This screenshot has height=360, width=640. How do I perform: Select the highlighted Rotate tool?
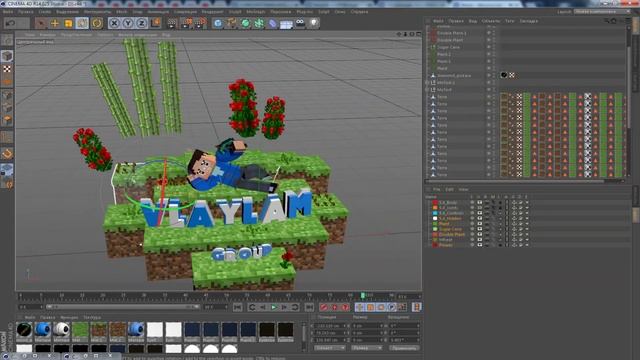(x=82, y=23)
